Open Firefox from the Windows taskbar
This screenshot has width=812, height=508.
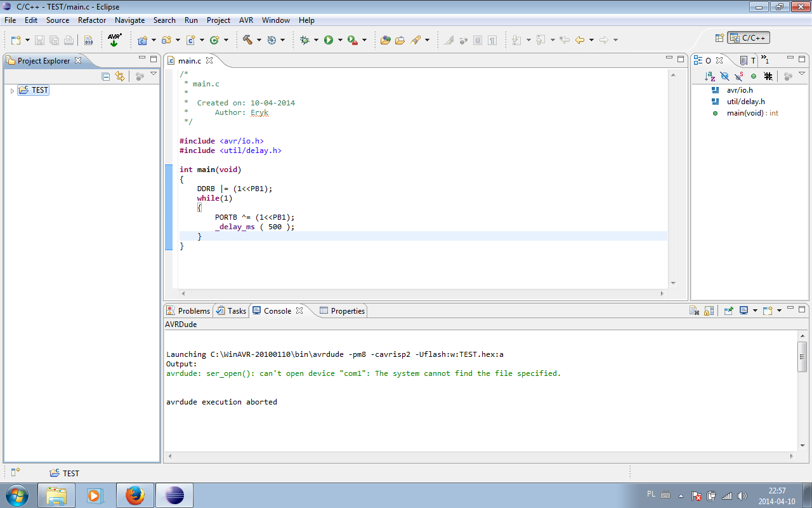pyautogui.click(x=134, y=495)
